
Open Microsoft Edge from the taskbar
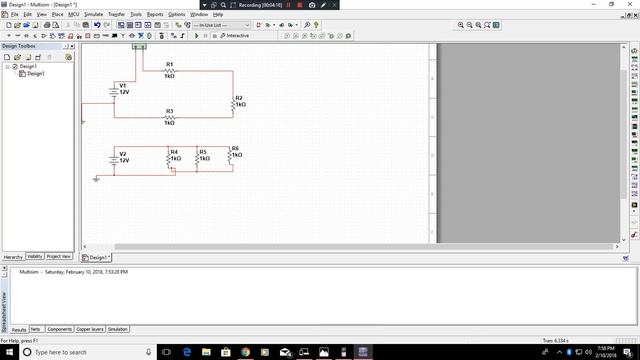point(187,352)
